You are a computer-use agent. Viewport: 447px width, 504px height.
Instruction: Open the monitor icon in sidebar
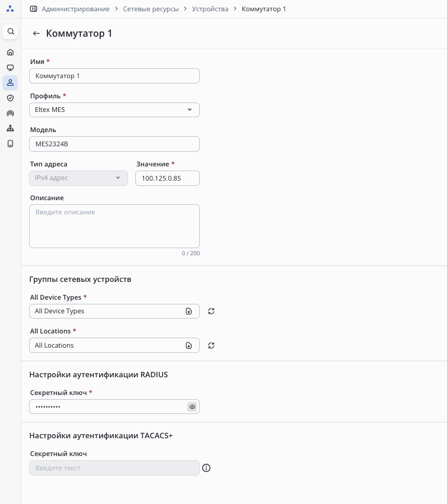click(x=10, y=68)
